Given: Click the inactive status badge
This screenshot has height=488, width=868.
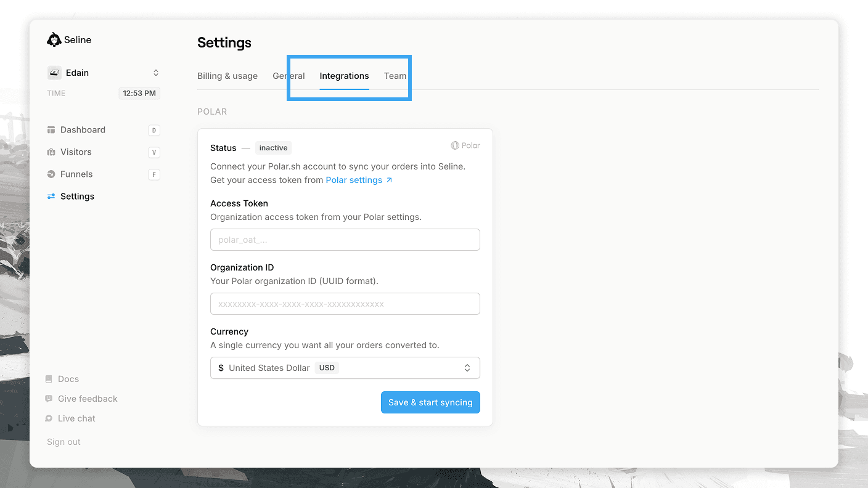Looking at the screenshot, I should point(273,148).
